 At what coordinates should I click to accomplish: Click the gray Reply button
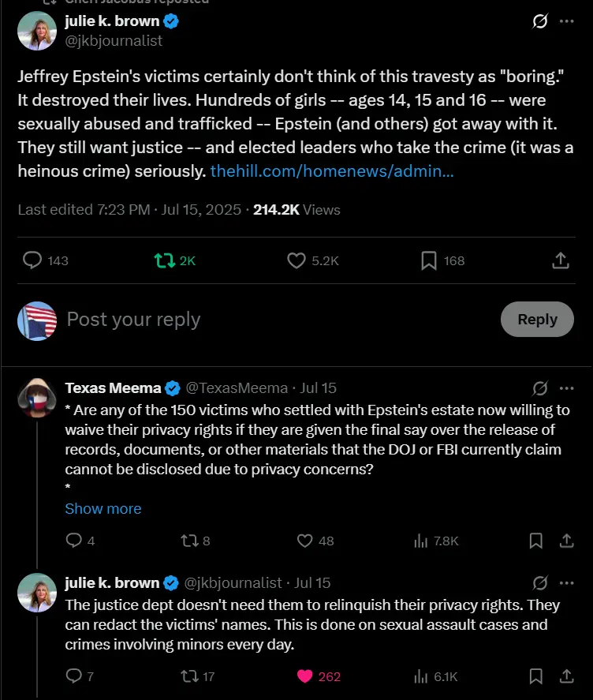click(x=537, y=319)
